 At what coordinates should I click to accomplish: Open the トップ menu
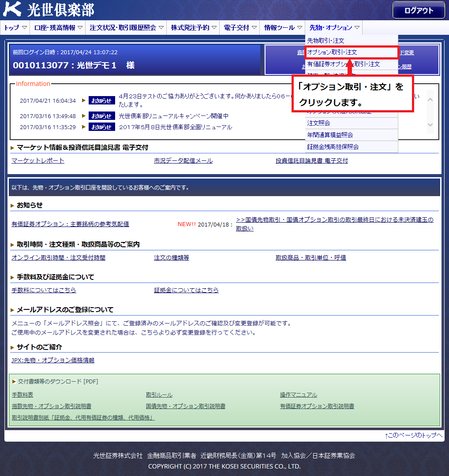point(15,28)
